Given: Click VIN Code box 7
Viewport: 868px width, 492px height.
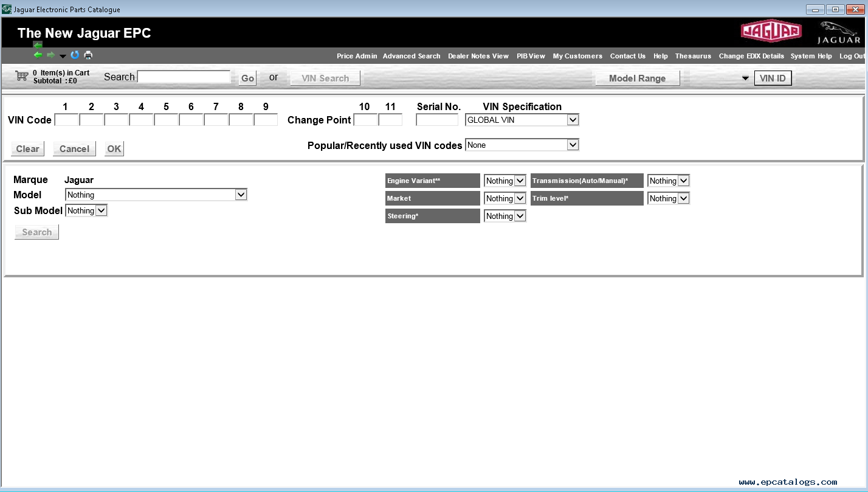Looking at the screenshot, I should pyautogui.click(x=216, y=120).
